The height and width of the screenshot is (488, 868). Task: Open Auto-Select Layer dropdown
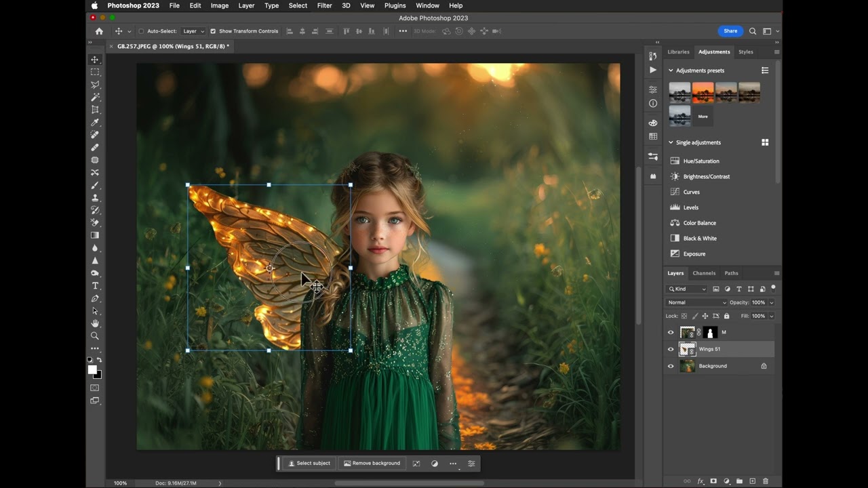point(193,31)
